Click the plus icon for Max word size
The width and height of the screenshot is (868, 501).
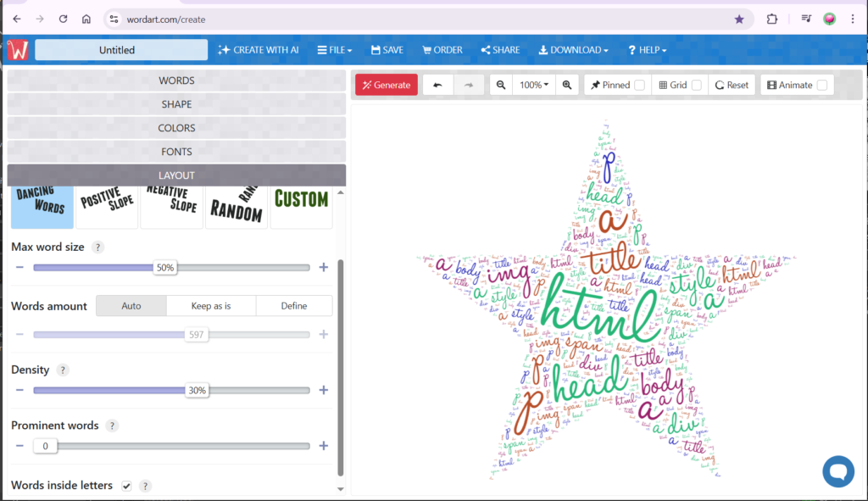(323, 267)
